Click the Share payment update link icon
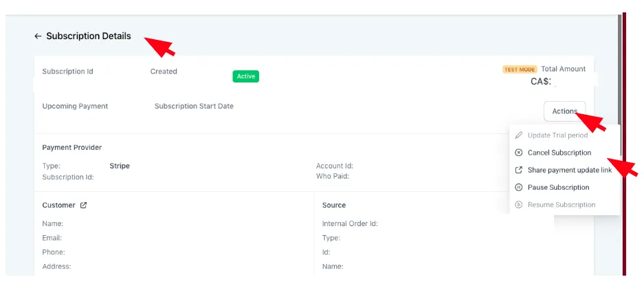The image size is (644, 288). click(x=519, y=170)
